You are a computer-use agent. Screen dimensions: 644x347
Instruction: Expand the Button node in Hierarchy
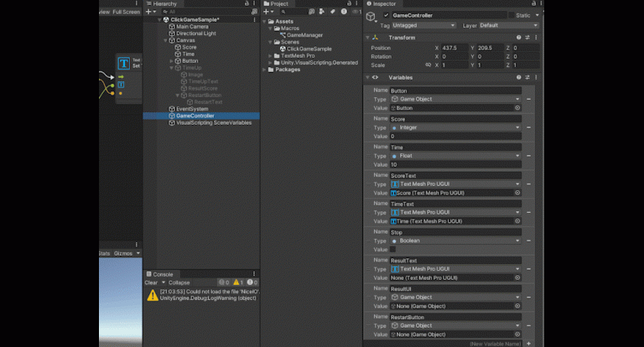point(172,61)
